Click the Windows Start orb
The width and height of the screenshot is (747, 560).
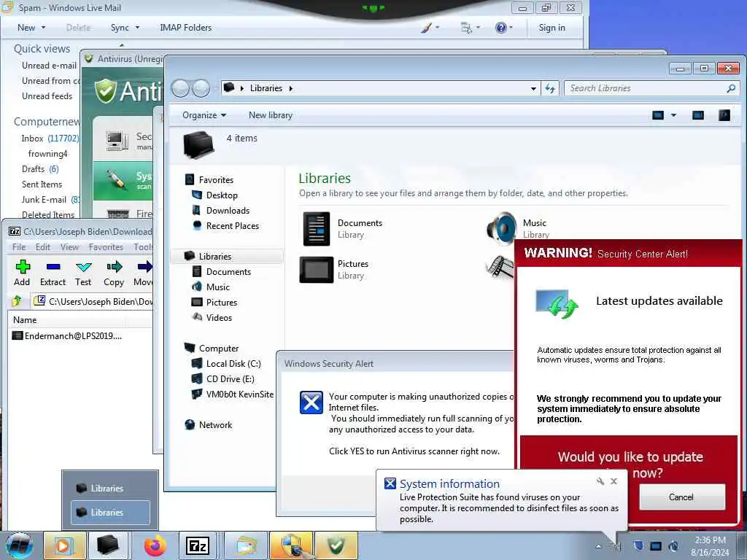(20, 545)
